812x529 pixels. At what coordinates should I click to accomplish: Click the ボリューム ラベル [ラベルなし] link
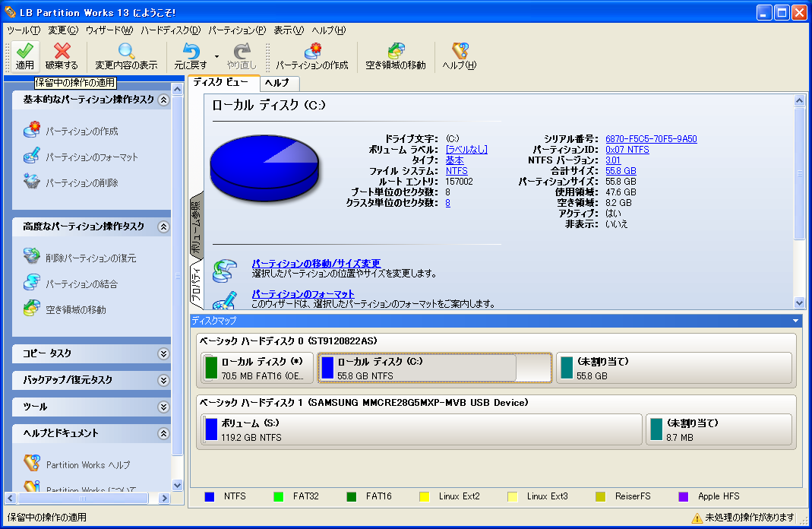click(x=466, y=150)
